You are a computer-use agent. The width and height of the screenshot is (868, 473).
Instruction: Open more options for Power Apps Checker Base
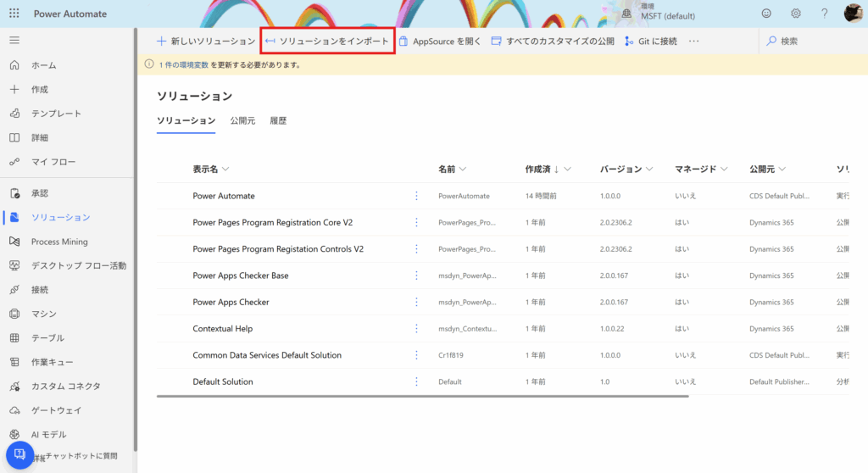click(416, 275)
